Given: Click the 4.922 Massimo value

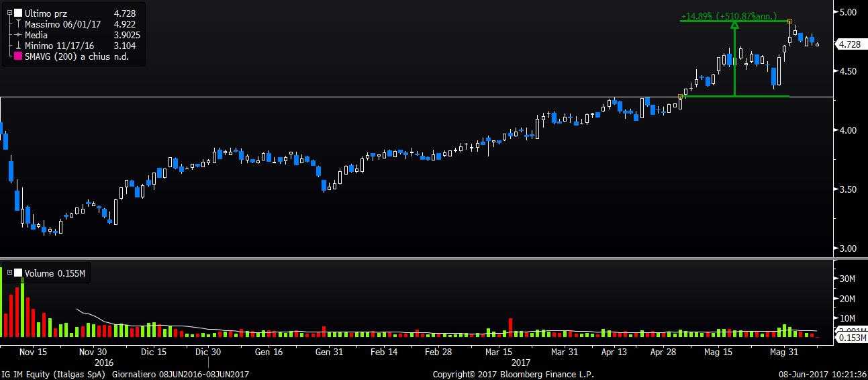Looking at the screenshot, I should [x=125, y=24].
